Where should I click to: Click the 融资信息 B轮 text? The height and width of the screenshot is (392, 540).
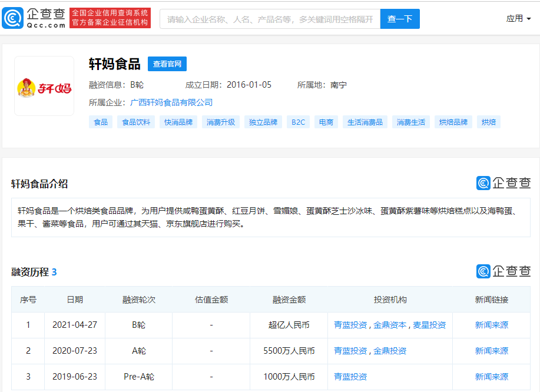point(117,85)
